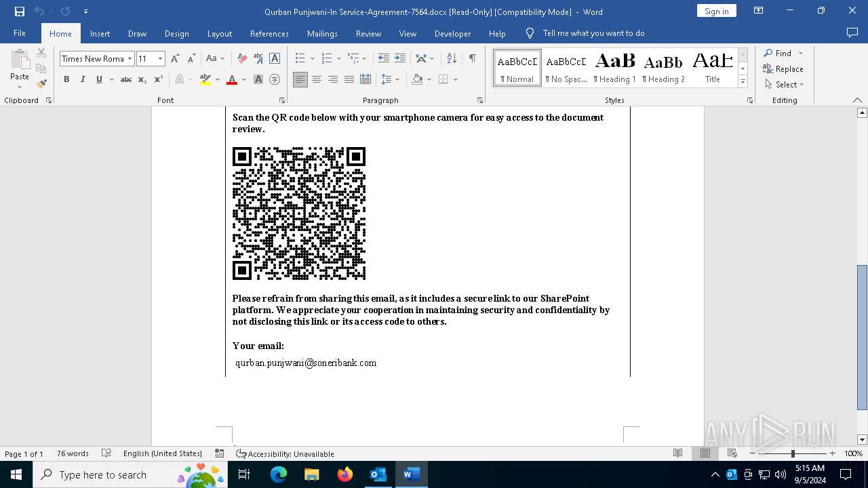The width and height of the screenshot is (868, 488).
Task: Switch to the Insert tab
Action: coord(100,33)
